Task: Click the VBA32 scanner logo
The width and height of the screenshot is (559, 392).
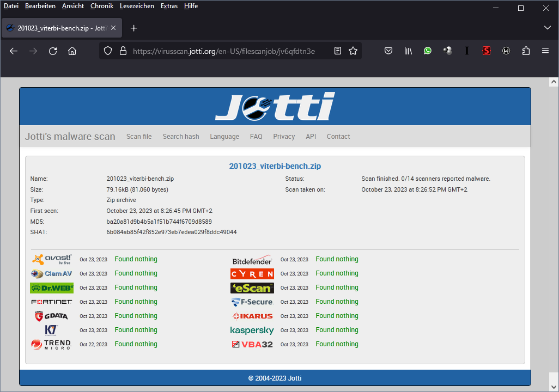Action: [x=252, y=344]
